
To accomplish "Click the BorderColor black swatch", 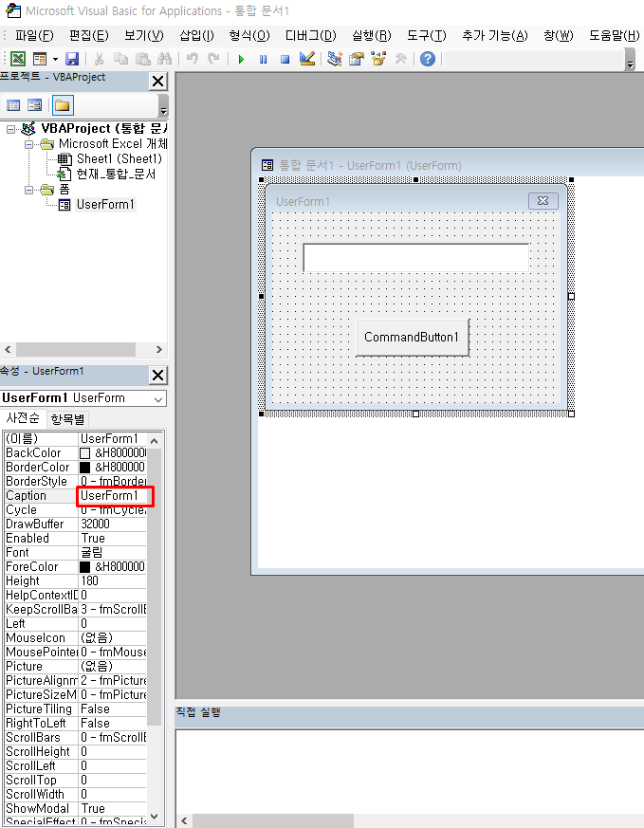I will [84, 468].
